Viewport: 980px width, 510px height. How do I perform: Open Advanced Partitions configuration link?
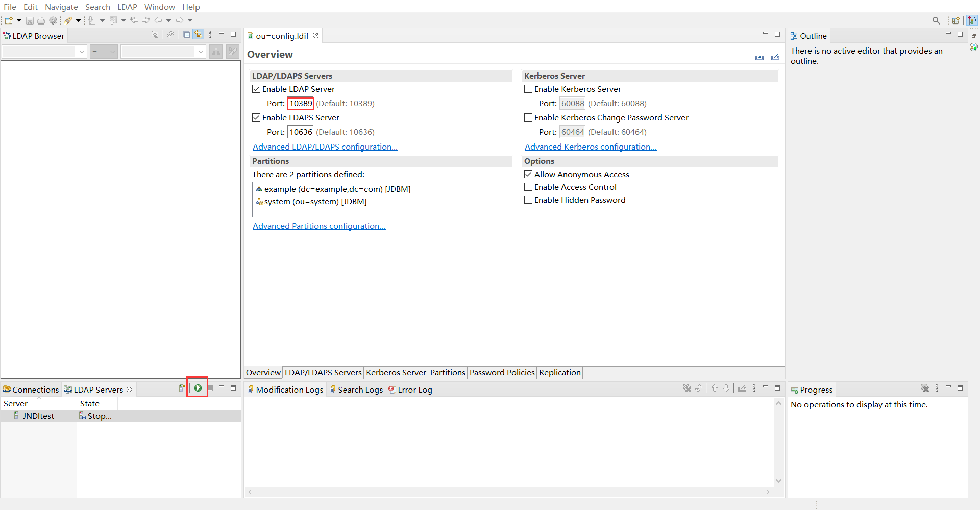(319, 226)
